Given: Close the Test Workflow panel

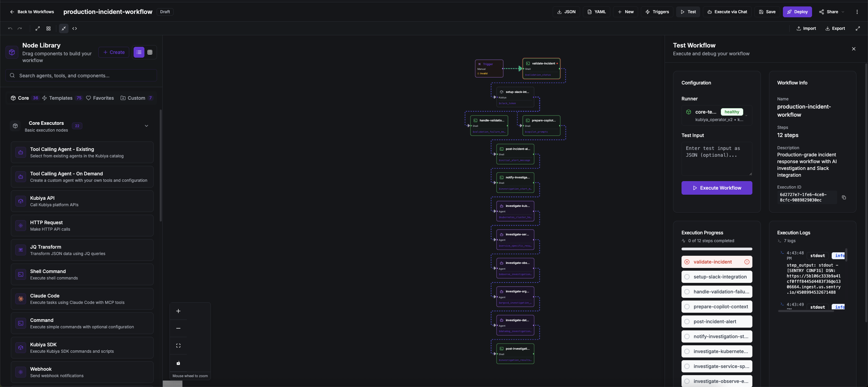Looking at the screenshot, I should (854, 49).
